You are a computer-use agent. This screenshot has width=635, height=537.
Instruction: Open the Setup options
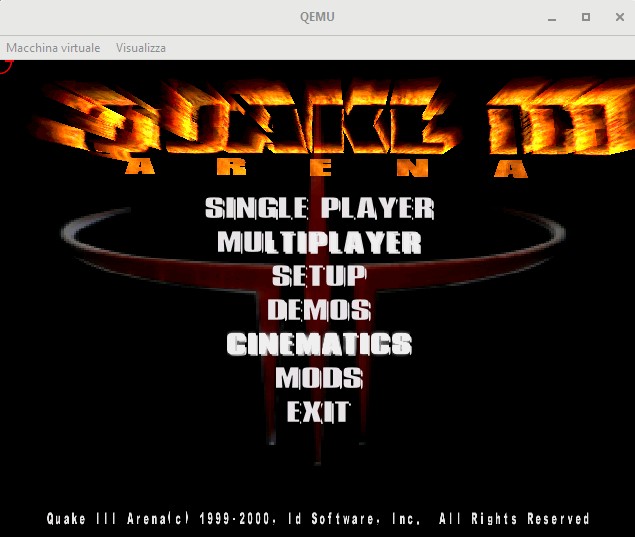(x=319, y=275)
